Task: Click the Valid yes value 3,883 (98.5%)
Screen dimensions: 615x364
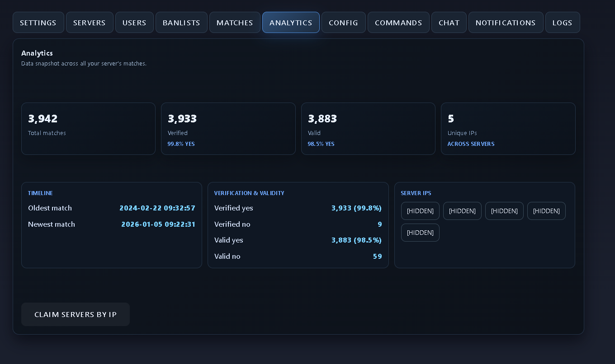Action: click(357, 240)
